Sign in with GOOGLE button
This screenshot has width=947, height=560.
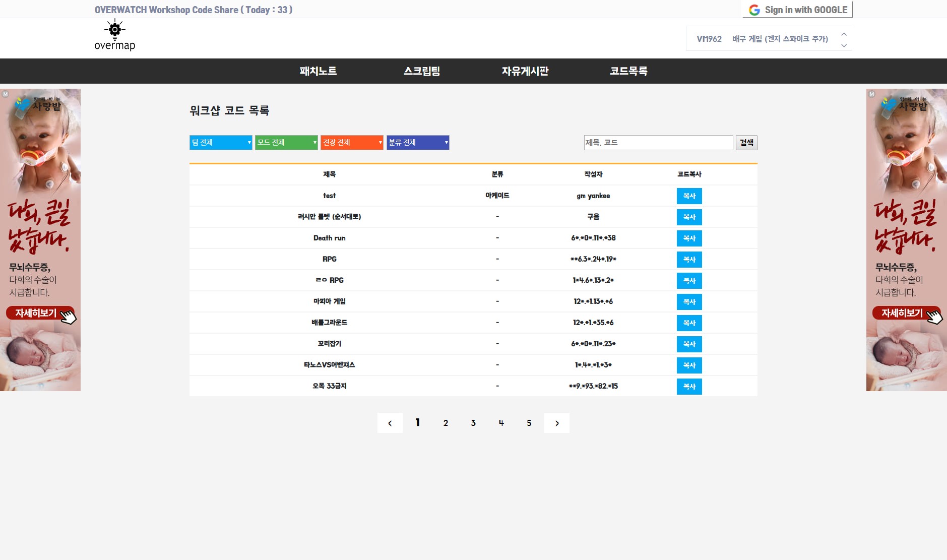(797, 10)
